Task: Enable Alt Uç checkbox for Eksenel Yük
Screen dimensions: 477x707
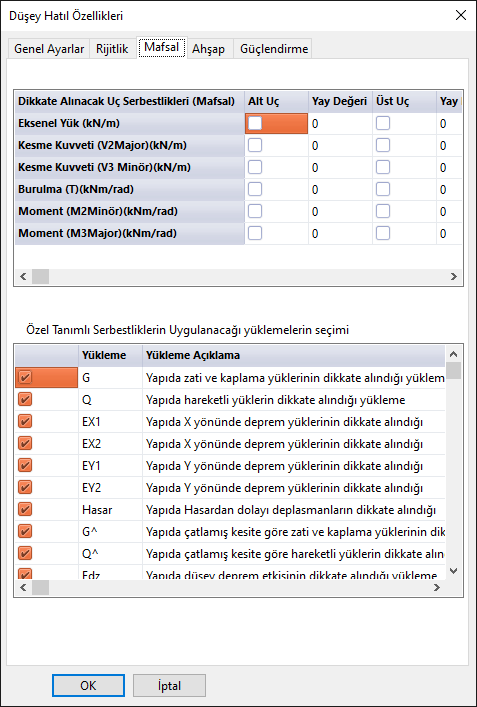Action: tap(255, 123)
